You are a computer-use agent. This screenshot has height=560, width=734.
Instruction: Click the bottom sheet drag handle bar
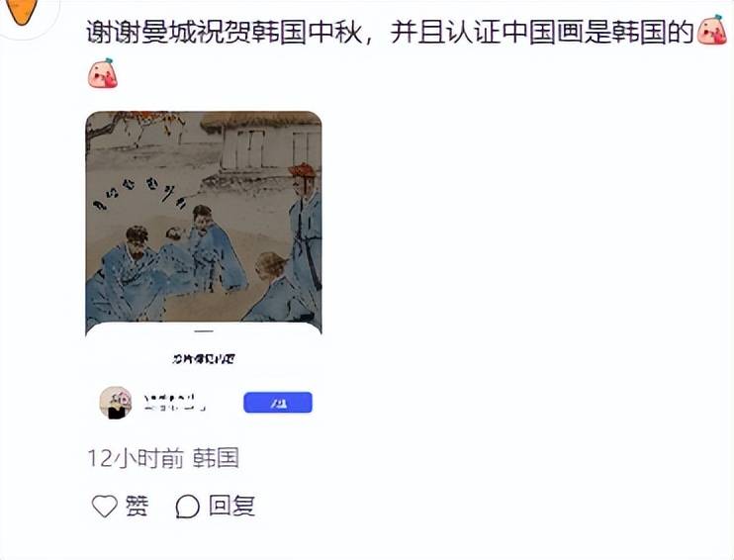click(204, 331)
